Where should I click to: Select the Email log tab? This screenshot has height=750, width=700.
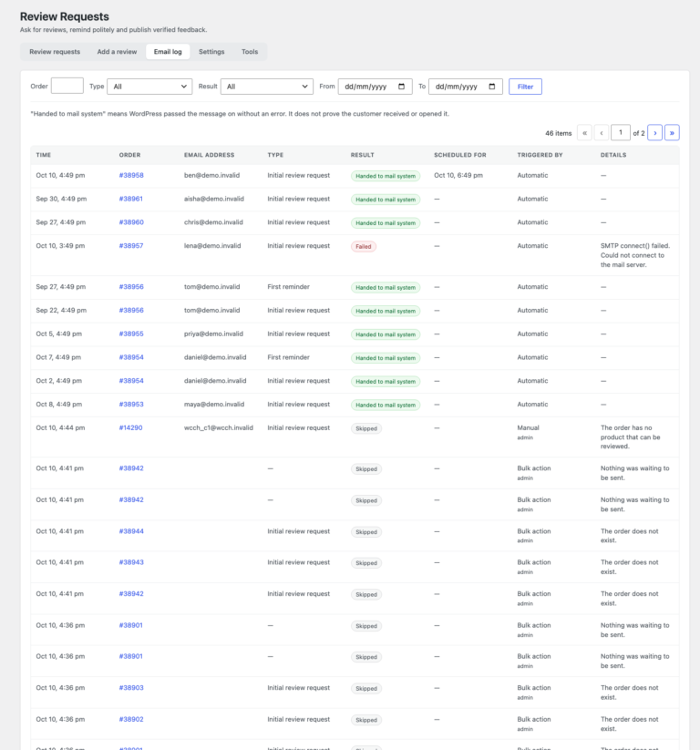pos(168,52)
